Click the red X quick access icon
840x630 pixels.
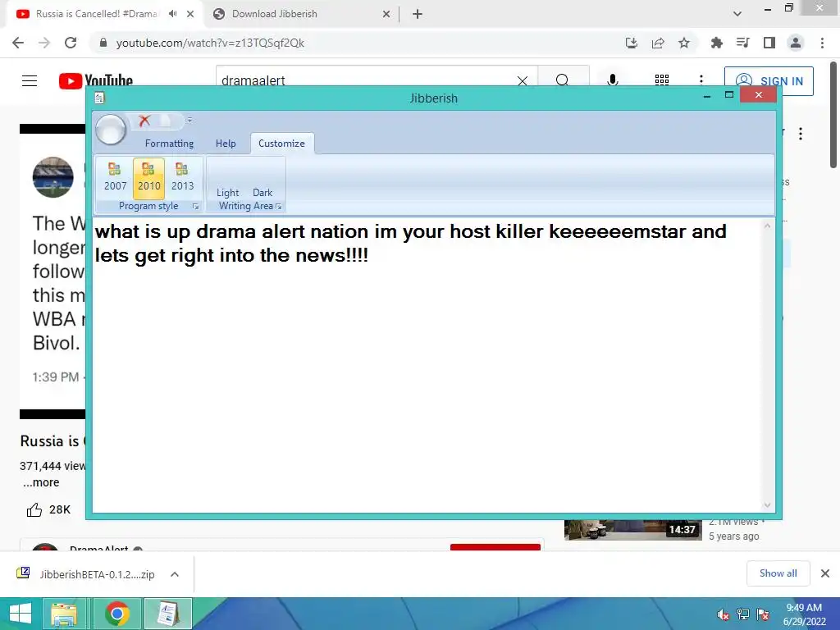tap(144, 121)
